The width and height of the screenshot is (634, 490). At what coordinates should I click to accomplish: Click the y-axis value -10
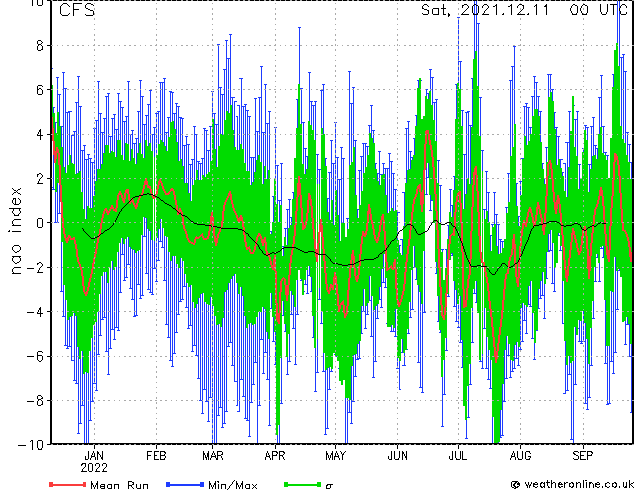tap(31, 445)
